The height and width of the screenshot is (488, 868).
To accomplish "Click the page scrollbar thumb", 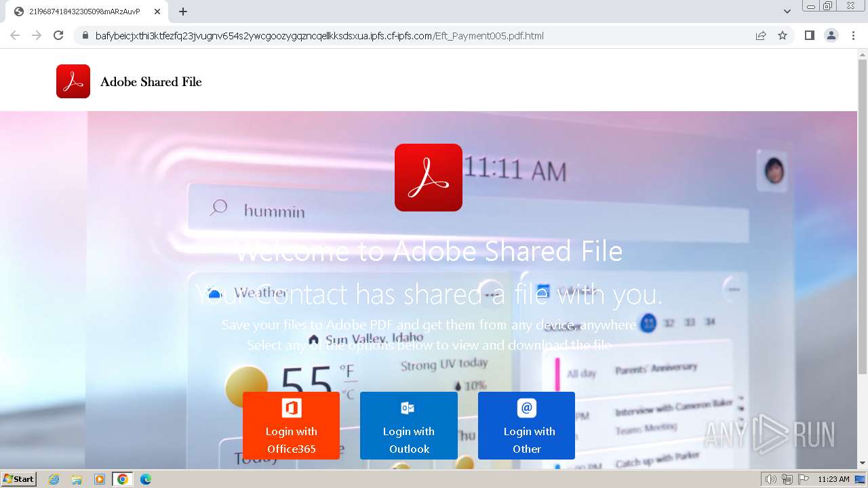I will (x=863, y=217).
